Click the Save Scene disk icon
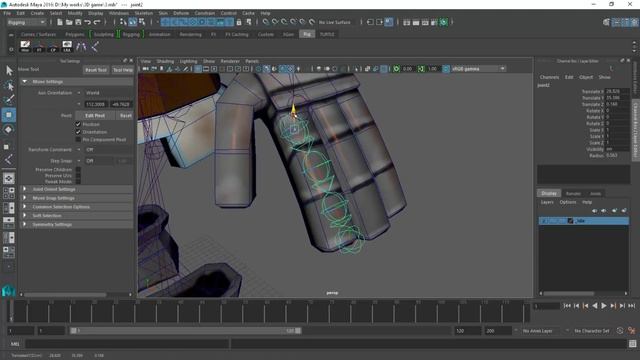Image resolution: width=640 pixels, height=360 pixels. pos(78,22)
